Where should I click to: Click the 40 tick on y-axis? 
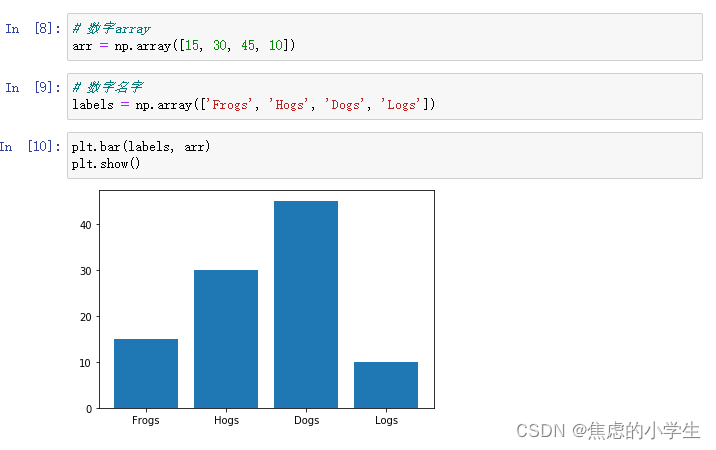point(86,225)
